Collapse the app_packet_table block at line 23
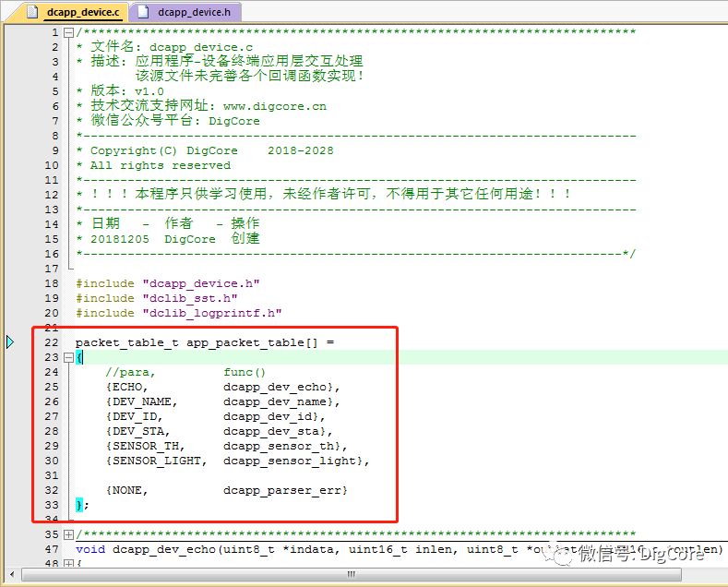This screenshot has width=728, height=587. [68, 357]
